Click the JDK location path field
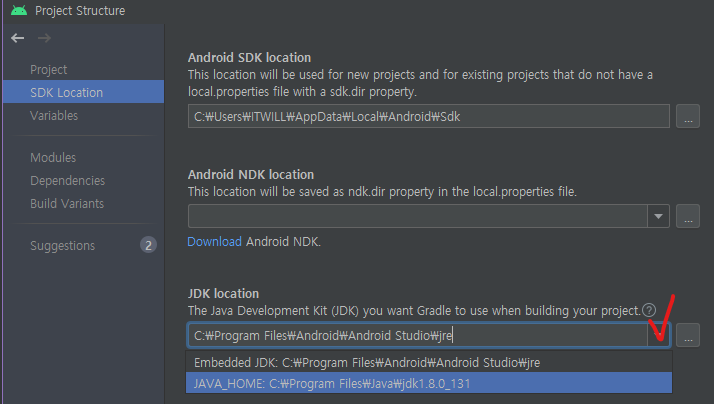This screenshot has height=404, width=714. 418,335
